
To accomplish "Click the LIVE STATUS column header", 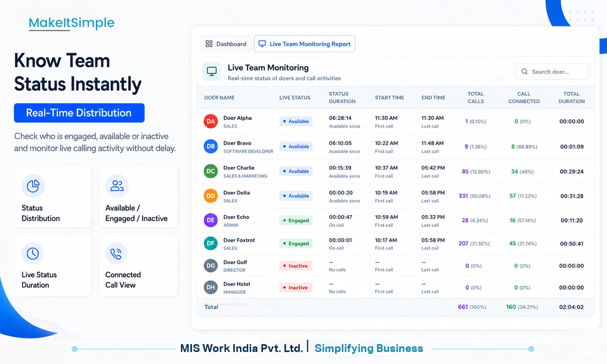I will [x=295, y=97].
